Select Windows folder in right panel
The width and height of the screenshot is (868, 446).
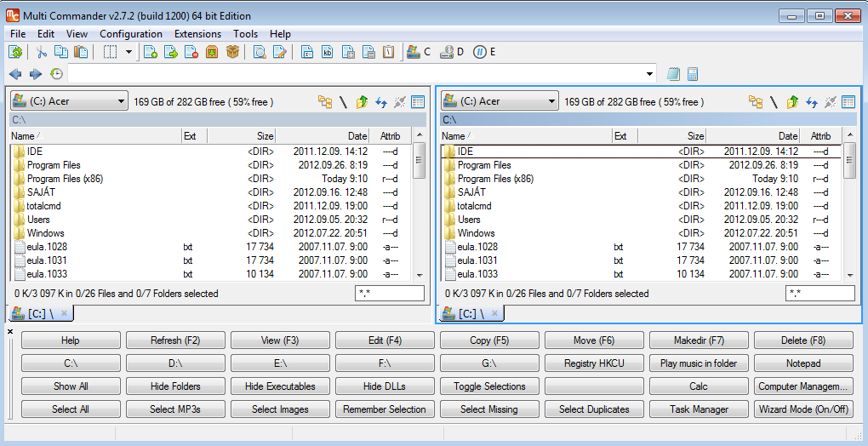tap(476, 233)
